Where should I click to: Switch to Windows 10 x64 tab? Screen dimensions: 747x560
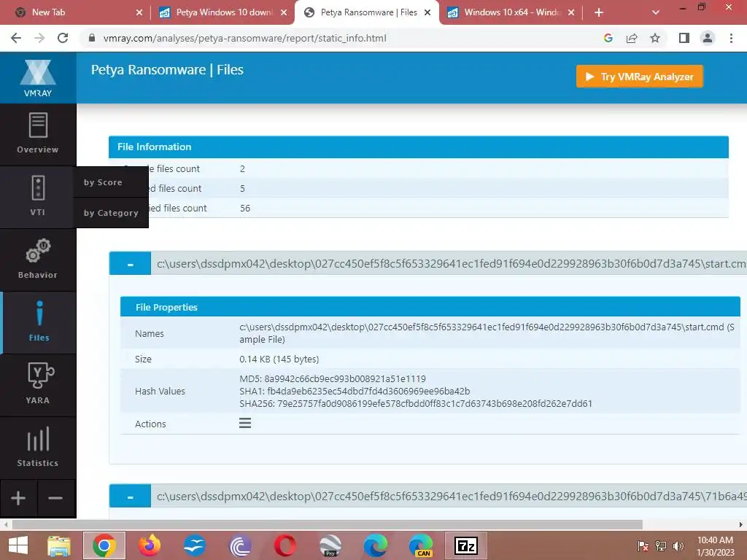(x=510, y=12)
